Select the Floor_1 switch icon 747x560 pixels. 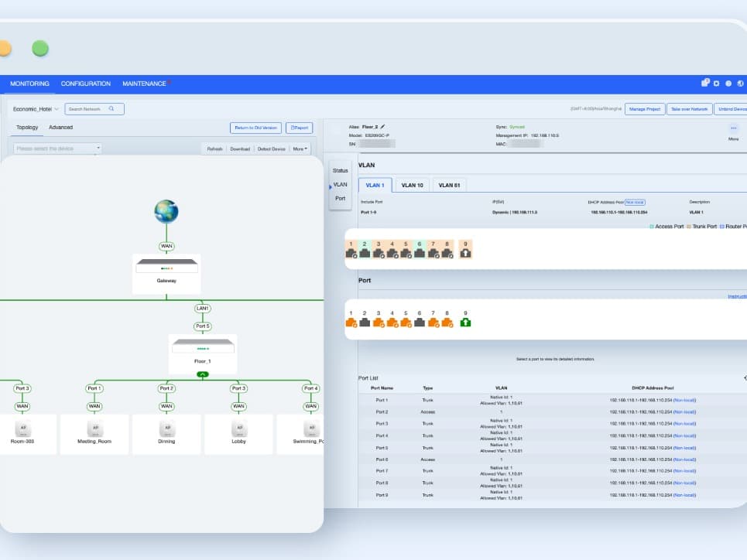coord(203,346)
